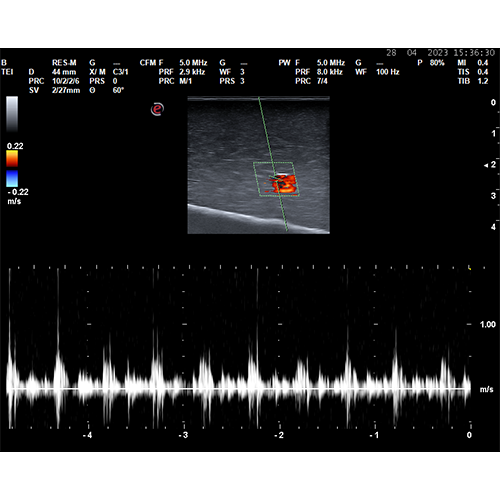Click the 1.00 velocity scale label

click(488, 324)
